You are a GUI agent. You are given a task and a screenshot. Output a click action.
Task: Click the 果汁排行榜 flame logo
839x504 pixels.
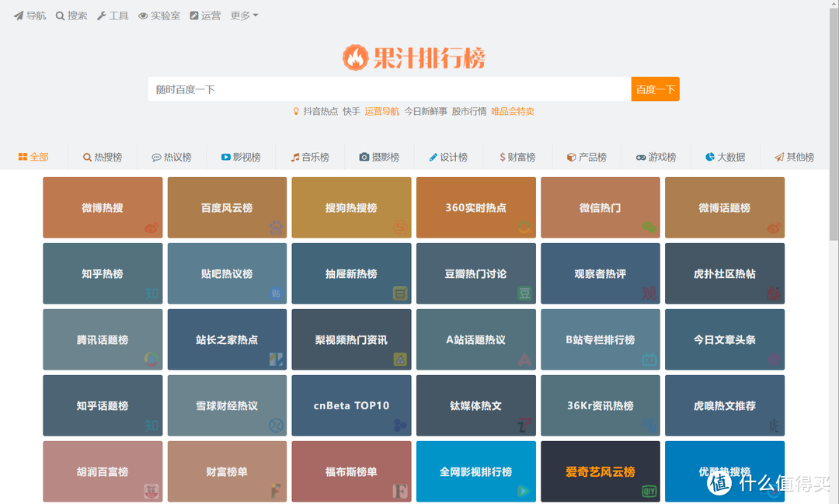coord(413,57)
